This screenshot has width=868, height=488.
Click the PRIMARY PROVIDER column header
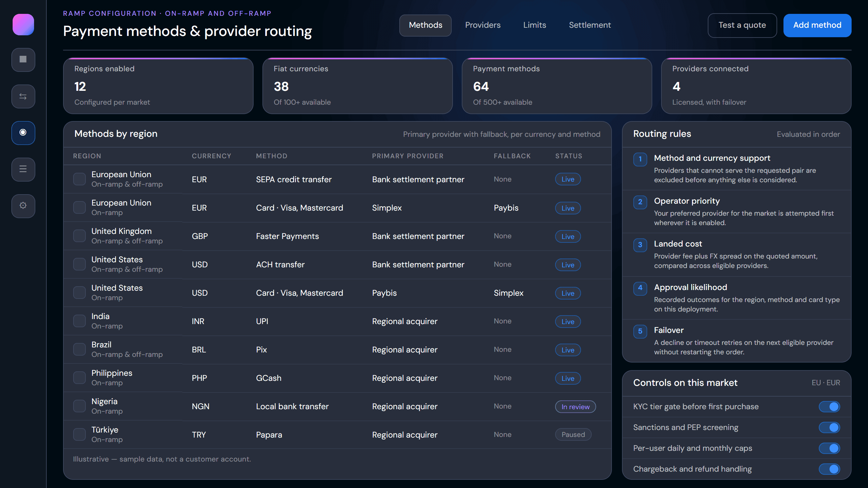408,156
